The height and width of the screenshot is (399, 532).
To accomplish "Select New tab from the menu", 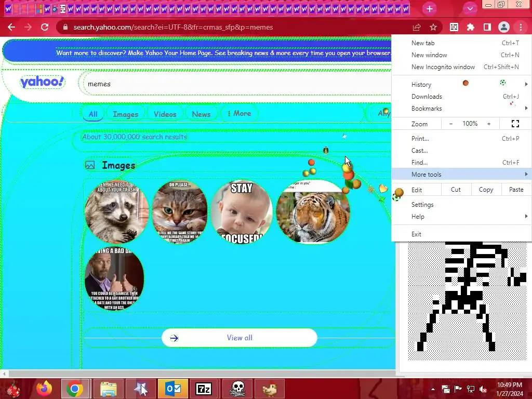I will coord(461,43).
